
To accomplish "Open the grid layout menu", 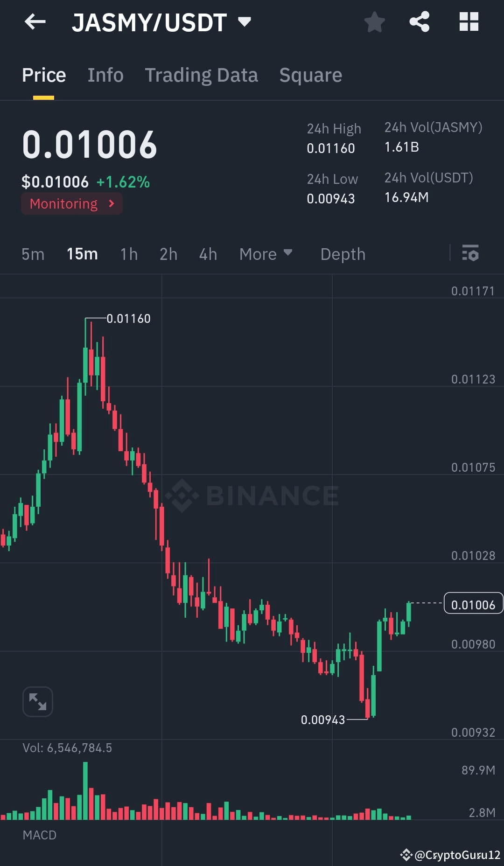I will pyautogui.click(x=469, y=21).
